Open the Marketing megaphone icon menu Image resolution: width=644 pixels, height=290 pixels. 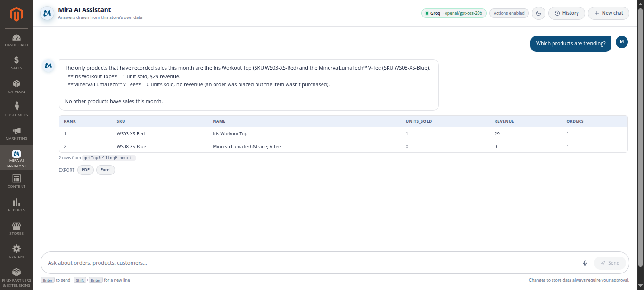[17, 133]
